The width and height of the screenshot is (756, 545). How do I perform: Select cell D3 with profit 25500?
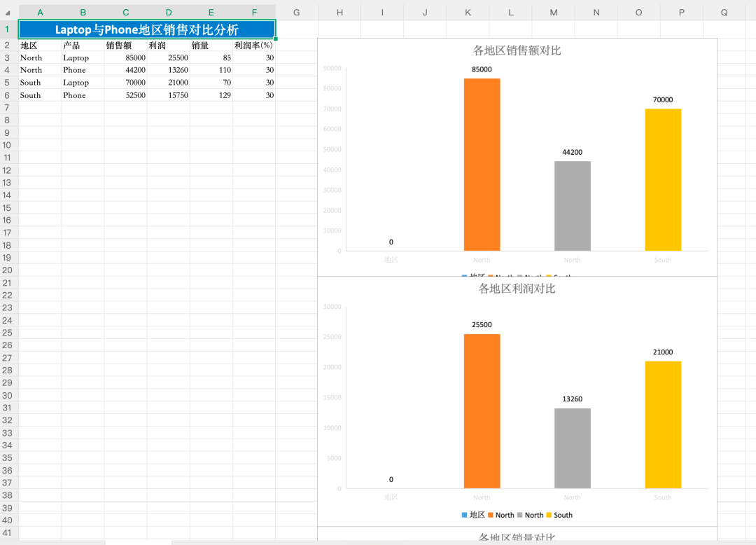pyautogui.click(x=168, y=58)
